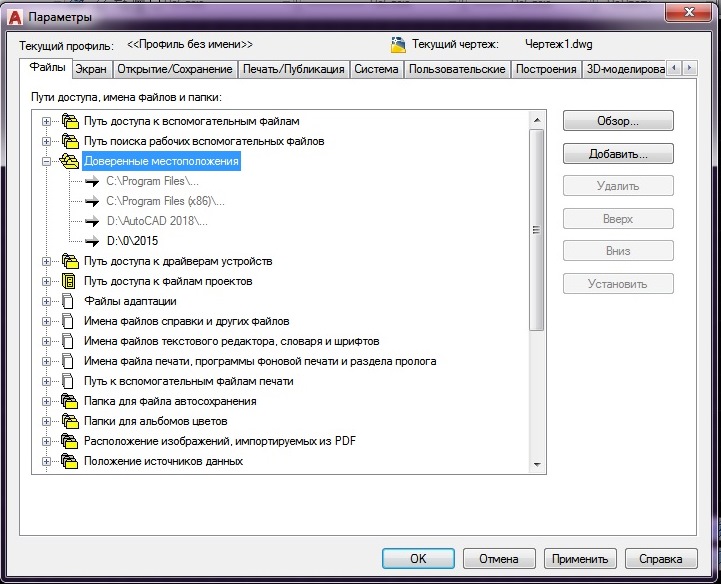Confirm settings with the OK button
721x584 pixels.
point(418,559)
